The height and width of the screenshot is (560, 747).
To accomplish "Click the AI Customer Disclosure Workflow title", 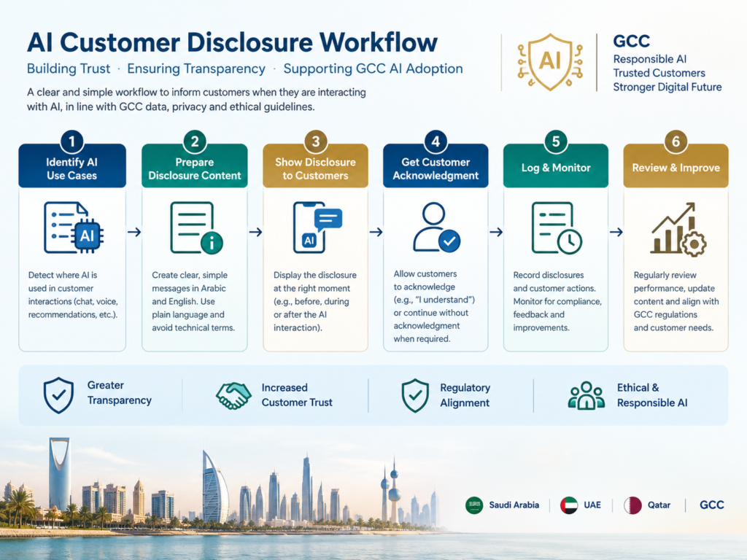I will pos(232,42).
